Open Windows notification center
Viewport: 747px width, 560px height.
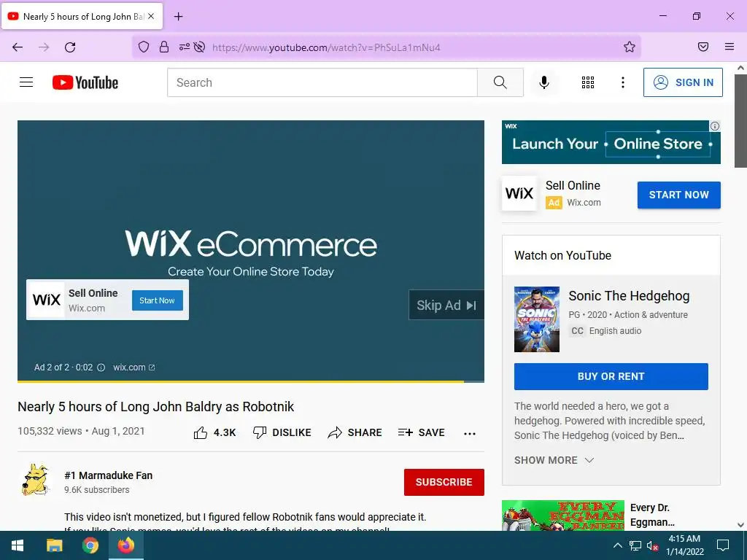pyautogui.click(x=723, y=545)
